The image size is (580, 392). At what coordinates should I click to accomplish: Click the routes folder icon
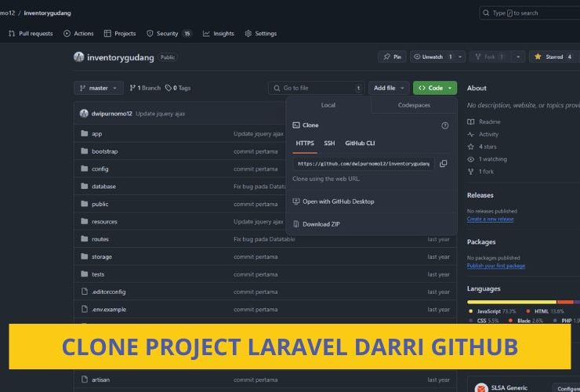pyautogui.click(x=85, y=239)
